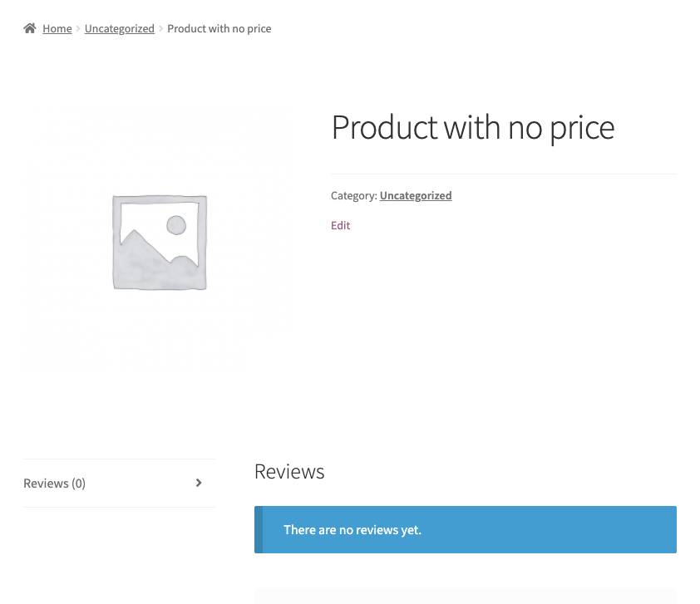Open the Home breadcrumb link
Screen dimensions: 700x604
tap(57, 28)
